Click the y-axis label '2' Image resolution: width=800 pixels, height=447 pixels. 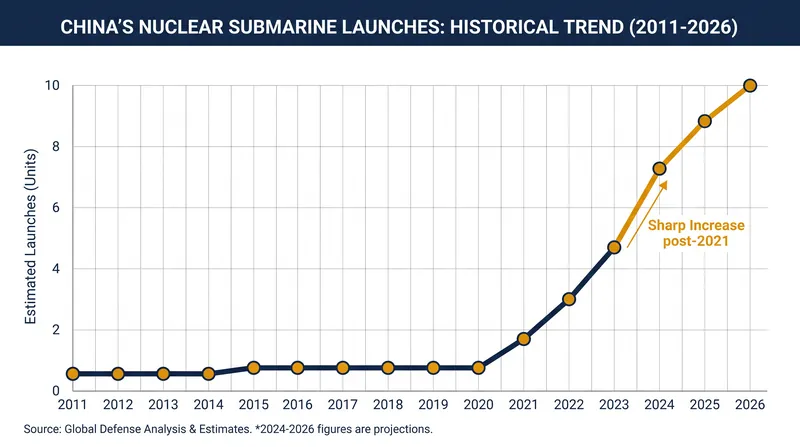point(56,330)
